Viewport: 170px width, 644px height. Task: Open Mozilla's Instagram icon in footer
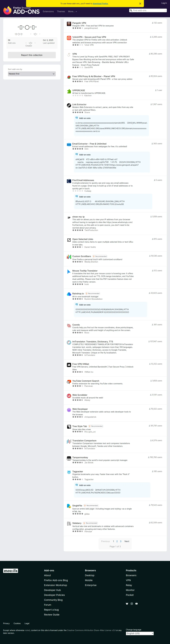pyautogui.click(x=132, y=604)
